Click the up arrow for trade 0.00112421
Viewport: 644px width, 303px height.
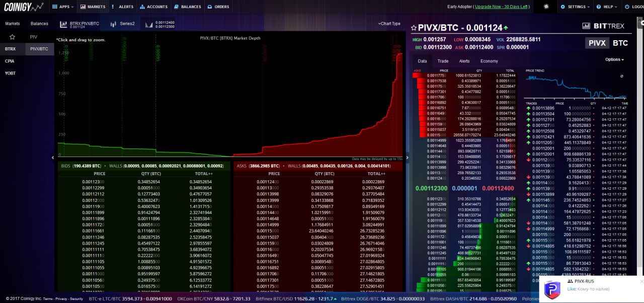528,136
